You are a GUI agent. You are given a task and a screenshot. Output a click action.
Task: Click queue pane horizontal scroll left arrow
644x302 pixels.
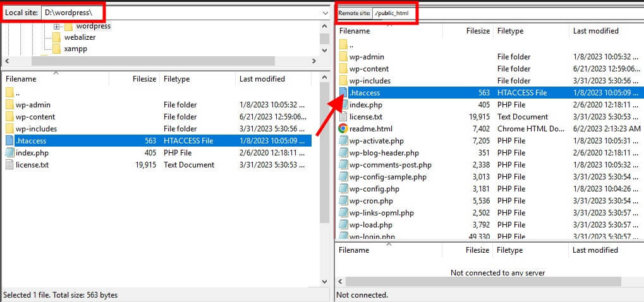340,282
